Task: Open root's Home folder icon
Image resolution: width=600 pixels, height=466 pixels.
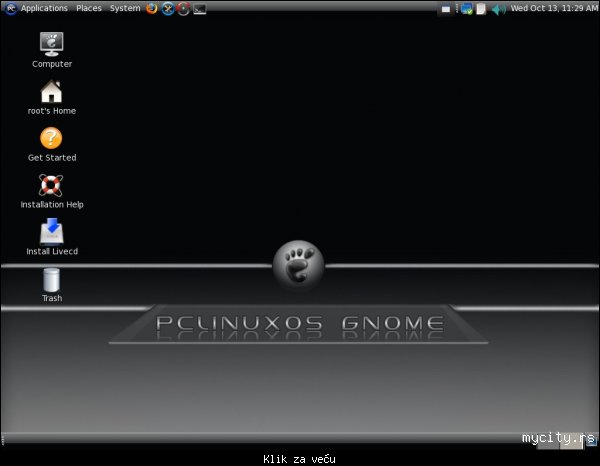Action: tap(51, 91)
